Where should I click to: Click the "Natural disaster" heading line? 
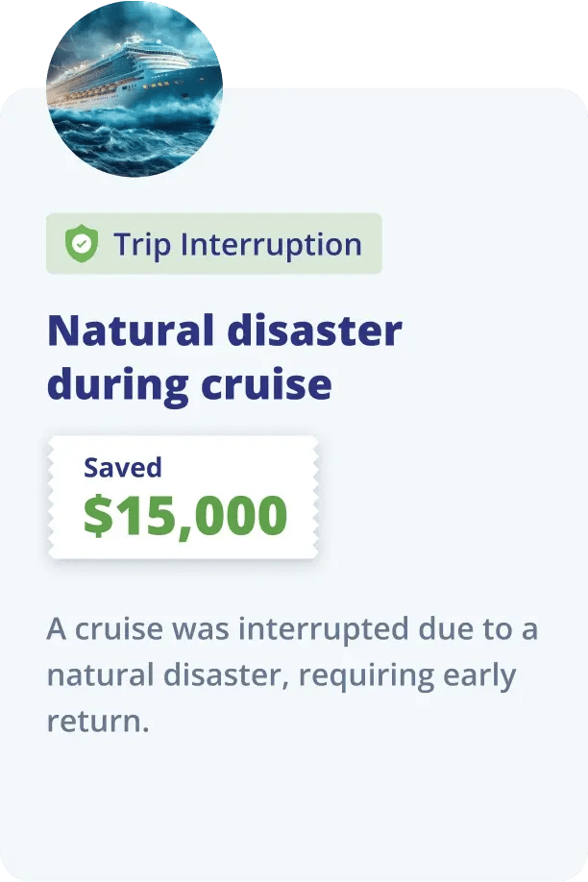coord(224,331)
